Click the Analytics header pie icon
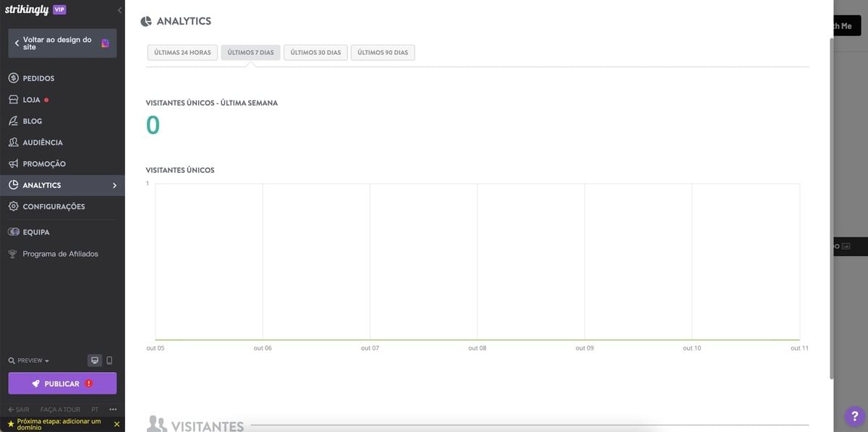The width and height of the screenshot is (868, 432). pos(146,22)
